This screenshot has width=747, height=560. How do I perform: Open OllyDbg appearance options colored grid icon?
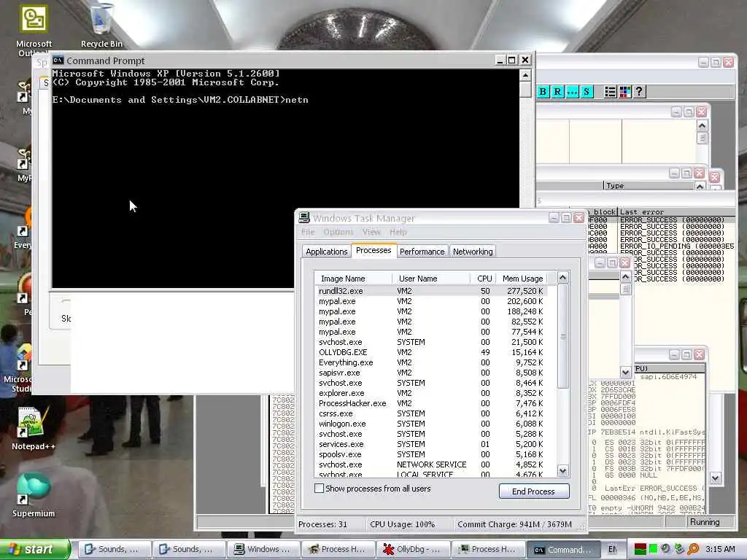624,91
